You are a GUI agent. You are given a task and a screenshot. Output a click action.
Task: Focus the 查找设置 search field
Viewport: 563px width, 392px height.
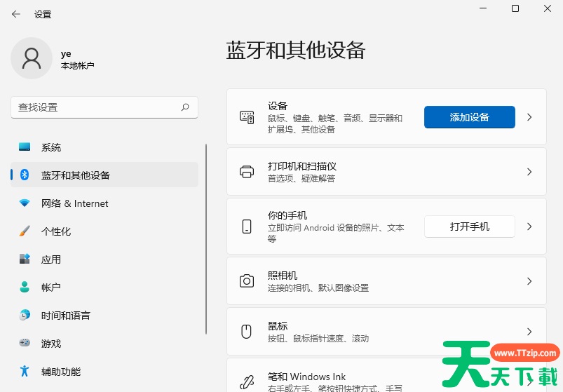(95, 107)
